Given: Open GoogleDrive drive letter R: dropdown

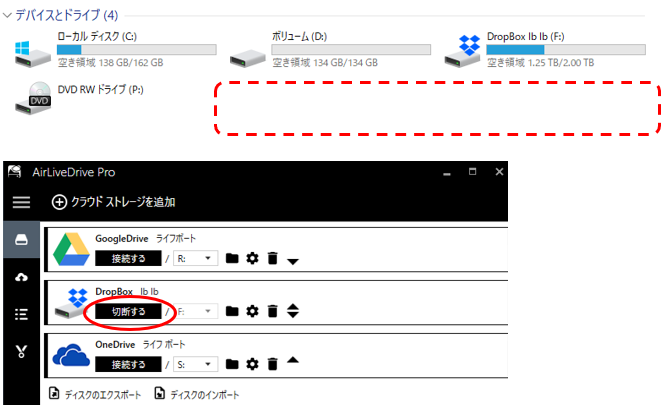Looking at the screenshot, I should (196, 258).
